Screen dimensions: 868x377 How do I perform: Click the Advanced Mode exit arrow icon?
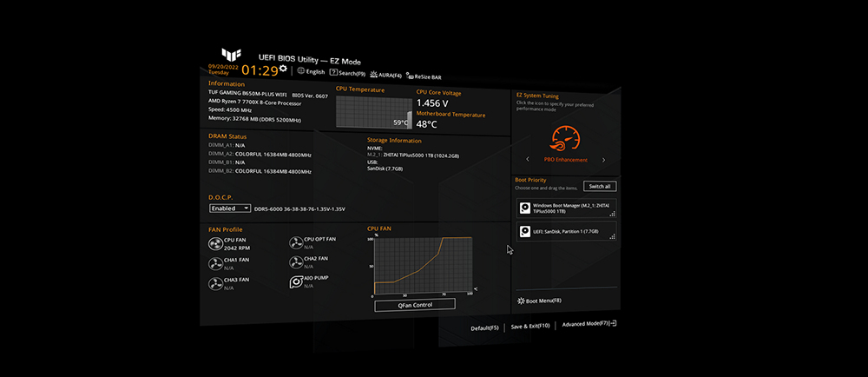pos(613,323)
